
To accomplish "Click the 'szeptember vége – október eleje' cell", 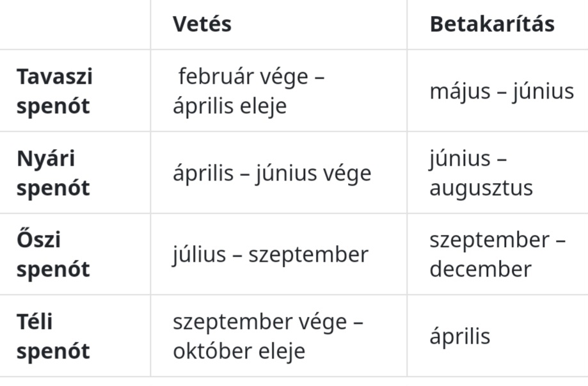I will tap(267, 336).
